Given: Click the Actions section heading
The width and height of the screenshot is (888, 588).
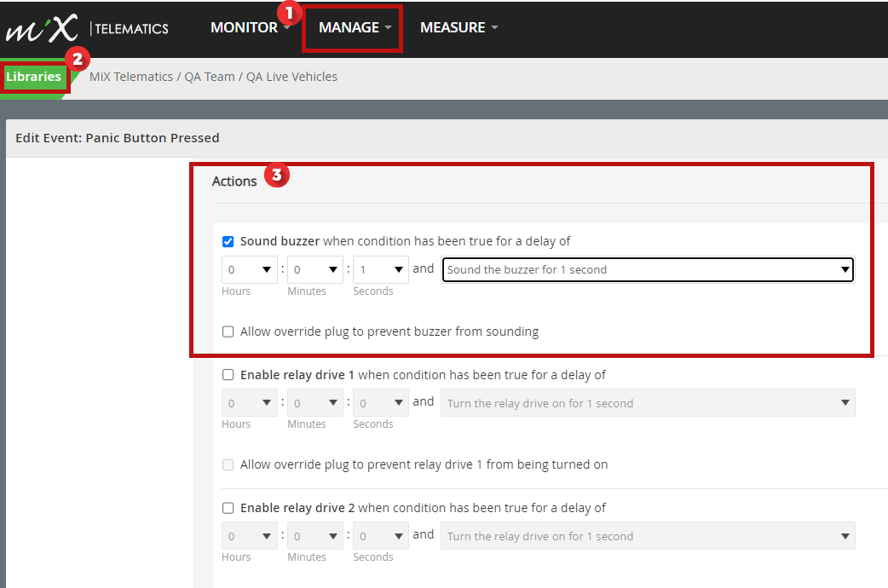Looking at the screenshot, I should pos(234,182).
